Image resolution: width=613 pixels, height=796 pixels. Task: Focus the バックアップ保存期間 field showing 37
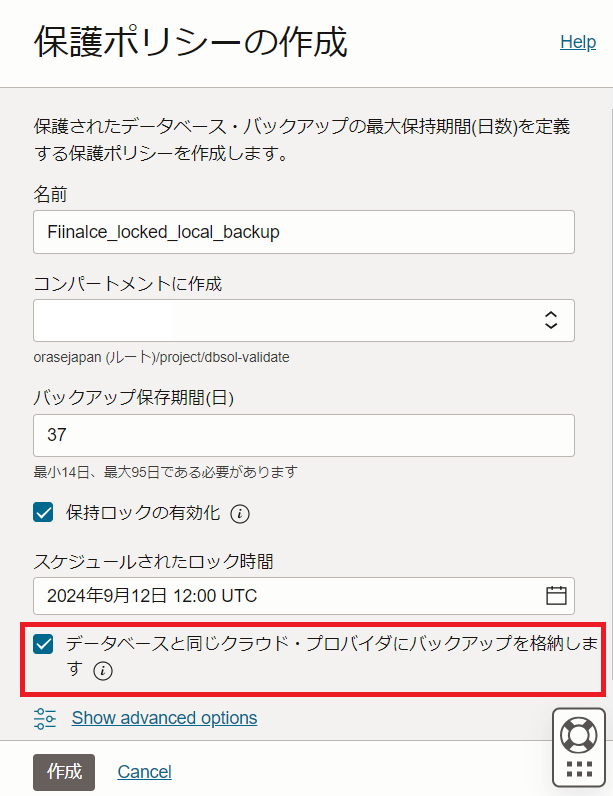coord(303,435)
